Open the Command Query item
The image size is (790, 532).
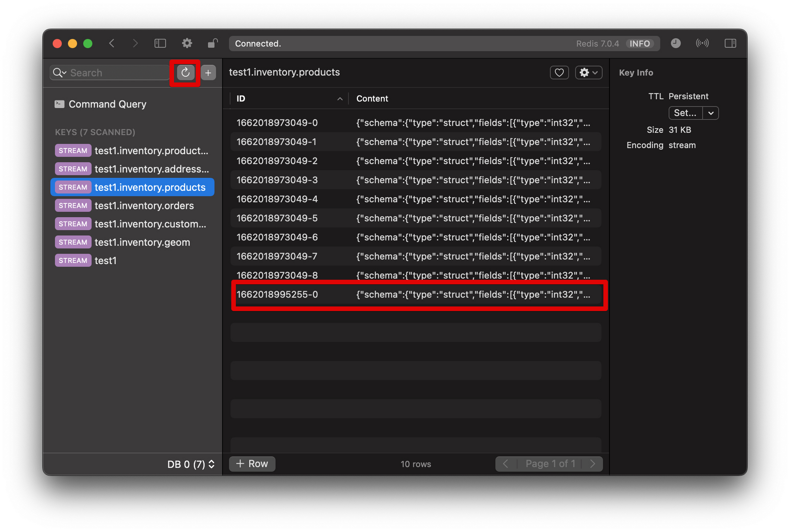point(107,104)
